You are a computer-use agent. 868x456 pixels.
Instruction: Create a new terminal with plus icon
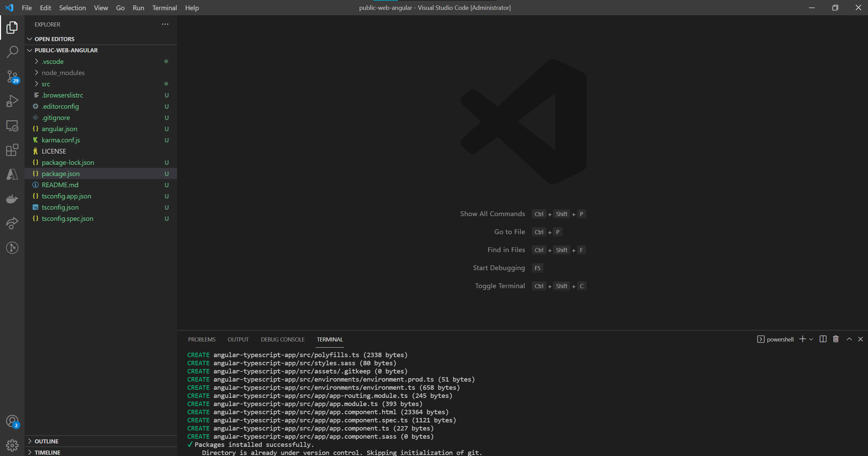coord(802,339)
